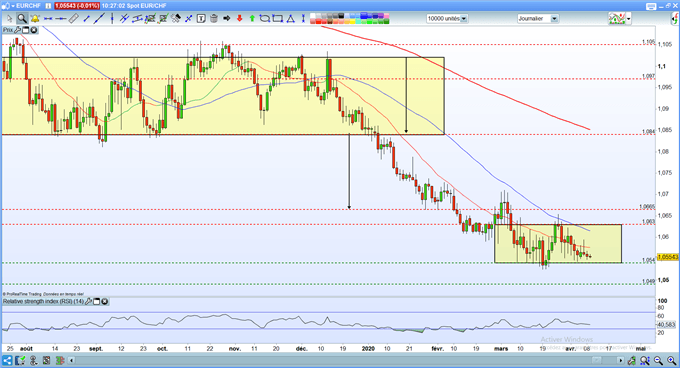Click the chart check icon in bottom bar
680x368 pixels.
coord(20,360)
